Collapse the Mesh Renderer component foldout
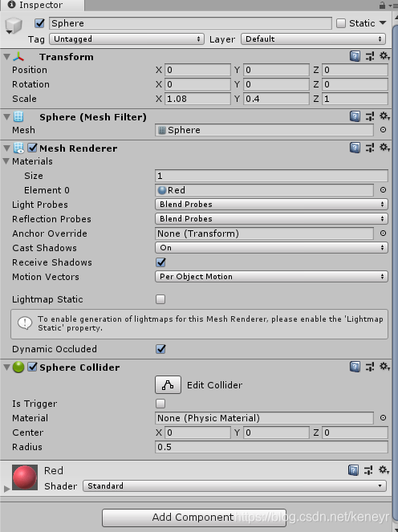398x532 pixels. [6, 148]
